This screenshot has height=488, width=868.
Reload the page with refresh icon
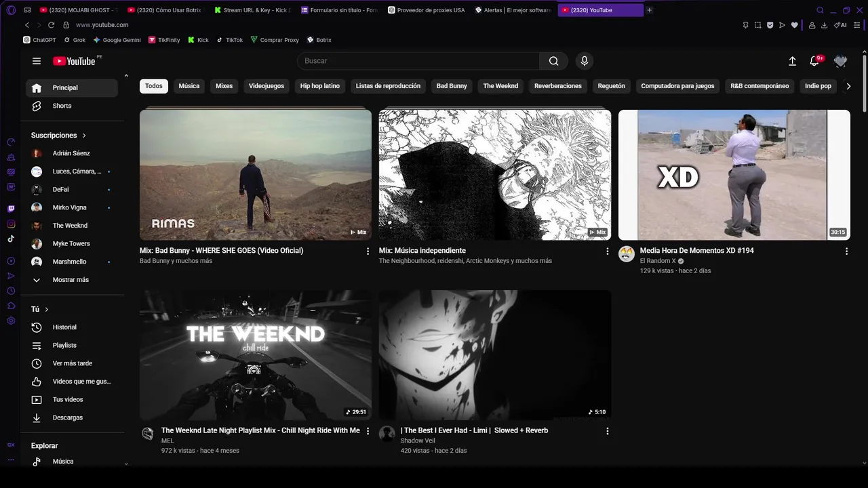[51, 25]
